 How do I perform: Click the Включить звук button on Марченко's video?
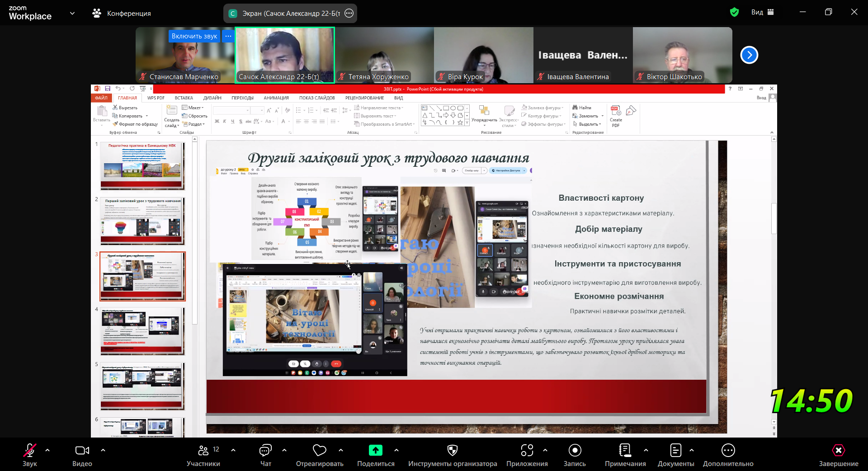tap(194, 36)
